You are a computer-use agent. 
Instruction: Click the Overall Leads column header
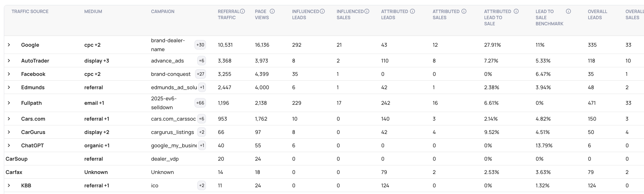tap(597, 14)
